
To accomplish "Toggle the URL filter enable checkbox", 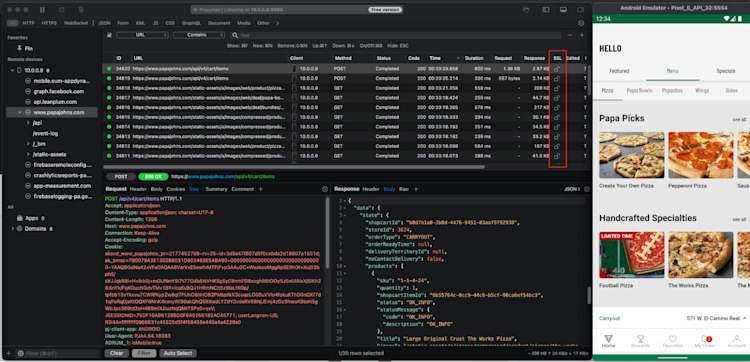I will pyautogui.click(x=110, y=35).
